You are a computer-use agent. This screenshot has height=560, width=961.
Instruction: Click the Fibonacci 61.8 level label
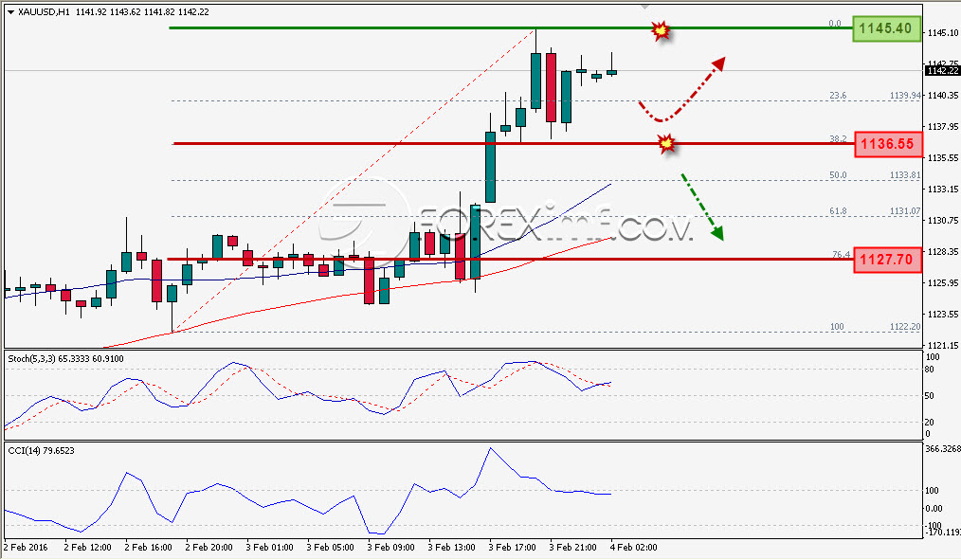[x=838, y=211]
